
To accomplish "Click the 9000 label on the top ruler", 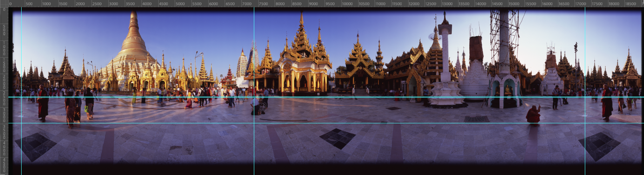I will coord(313,4).
